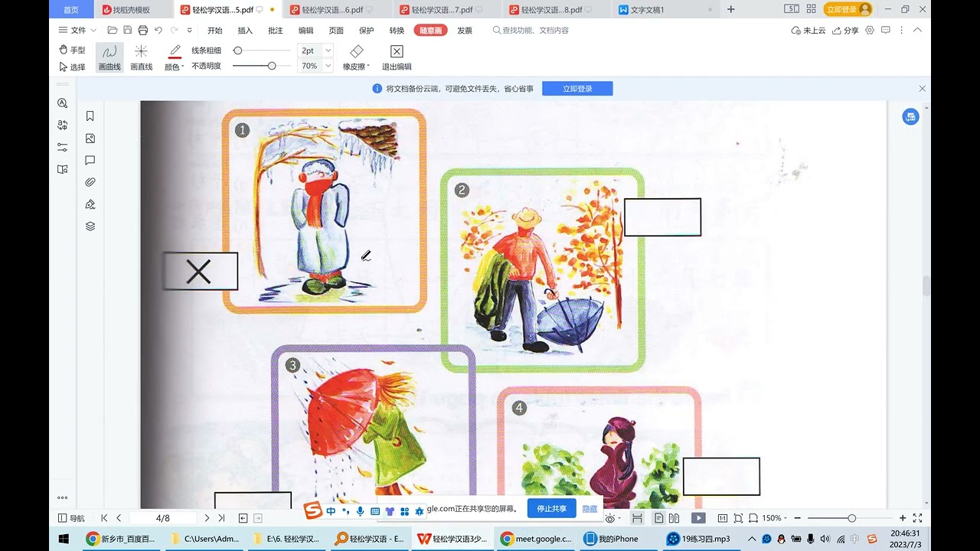Adjust the line thickness slider
Screen dimensions: 980x551
[x=261, y=51]
